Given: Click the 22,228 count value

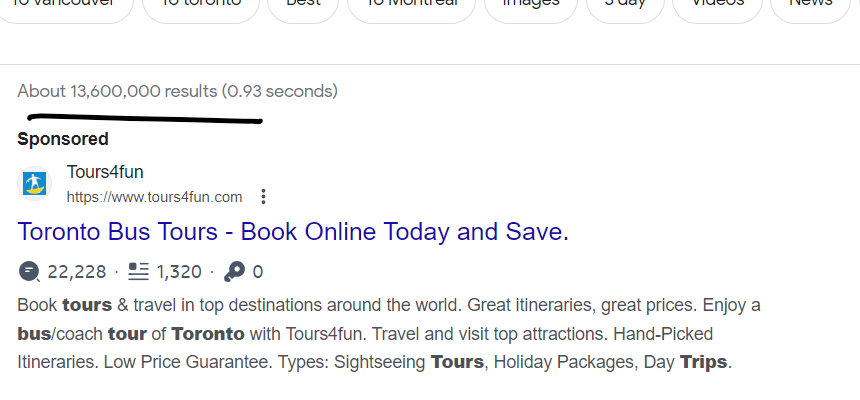Looking at the screenshot, I should (x=77, y=272).
